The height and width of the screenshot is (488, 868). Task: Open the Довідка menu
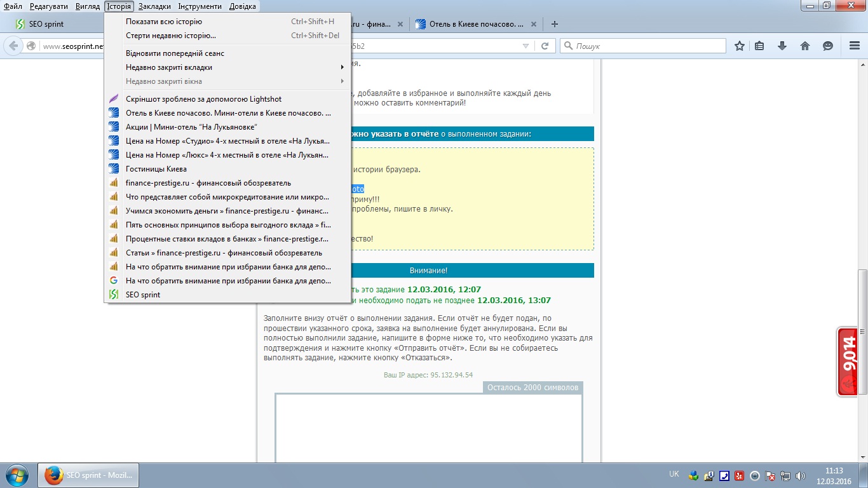click(242, 6)
